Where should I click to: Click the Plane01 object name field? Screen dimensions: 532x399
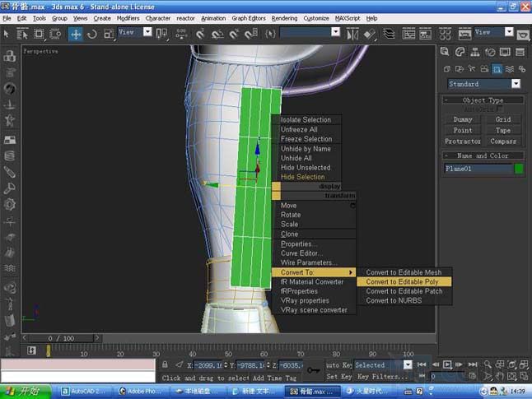(478, 169)
